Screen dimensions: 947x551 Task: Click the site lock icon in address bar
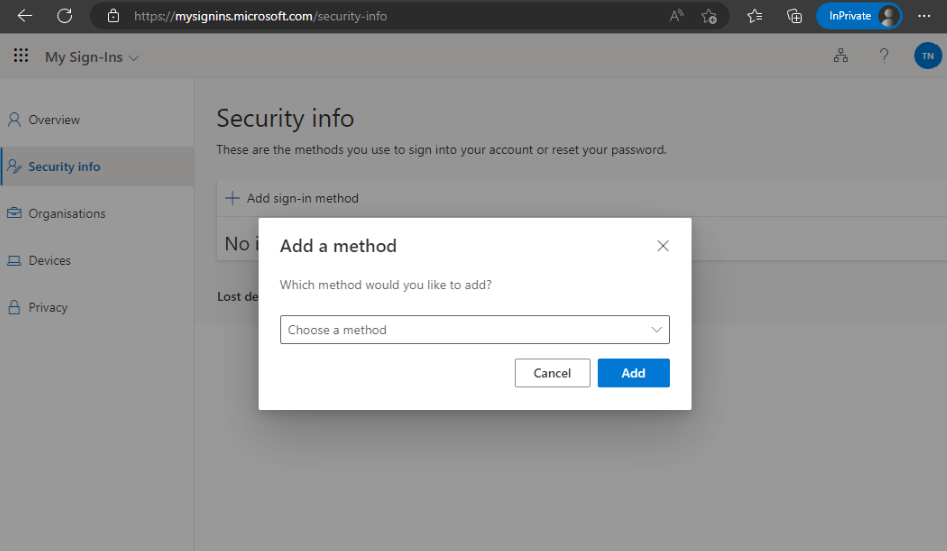(114, 16)
